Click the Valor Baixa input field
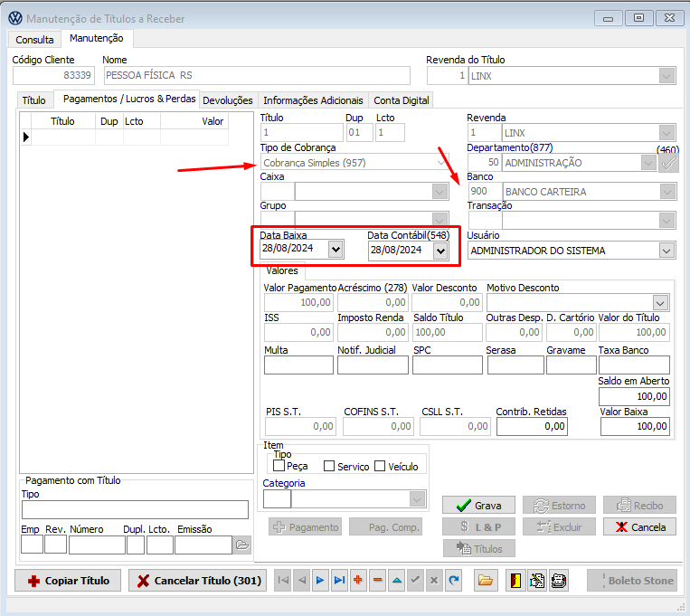Viewport: 690px width, 616px height. pos(634,426)
